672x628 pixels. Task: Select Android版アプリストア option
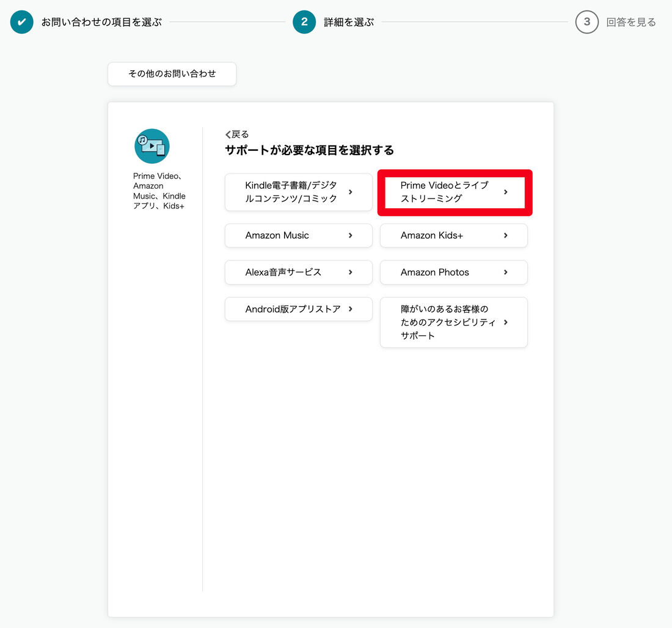pyautogui.click(x=299, y=309)
